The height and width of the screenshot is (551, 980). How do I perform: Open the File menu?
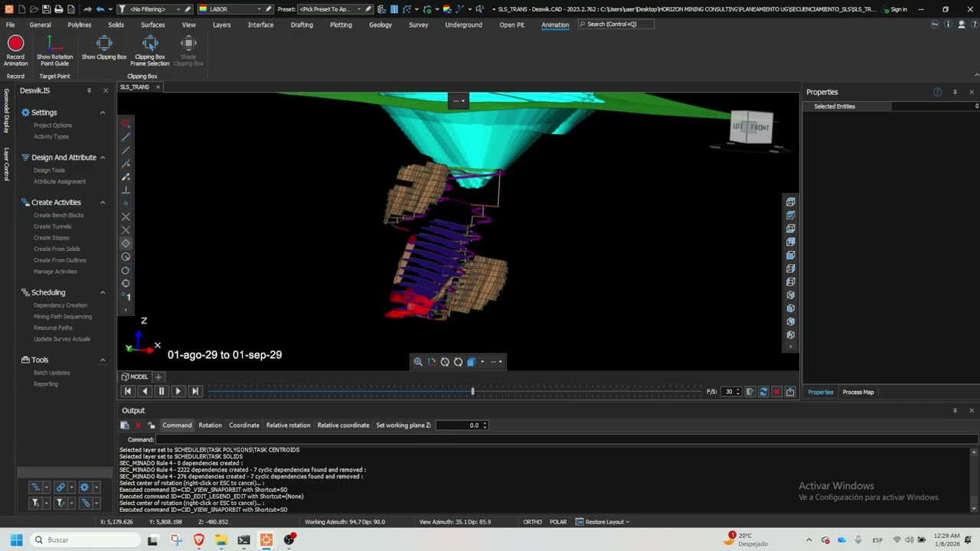pos(10,24)
